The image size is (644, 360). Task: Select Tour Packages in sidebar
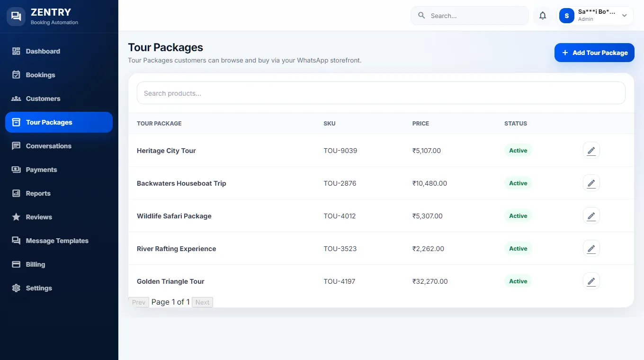pos(59,122)
